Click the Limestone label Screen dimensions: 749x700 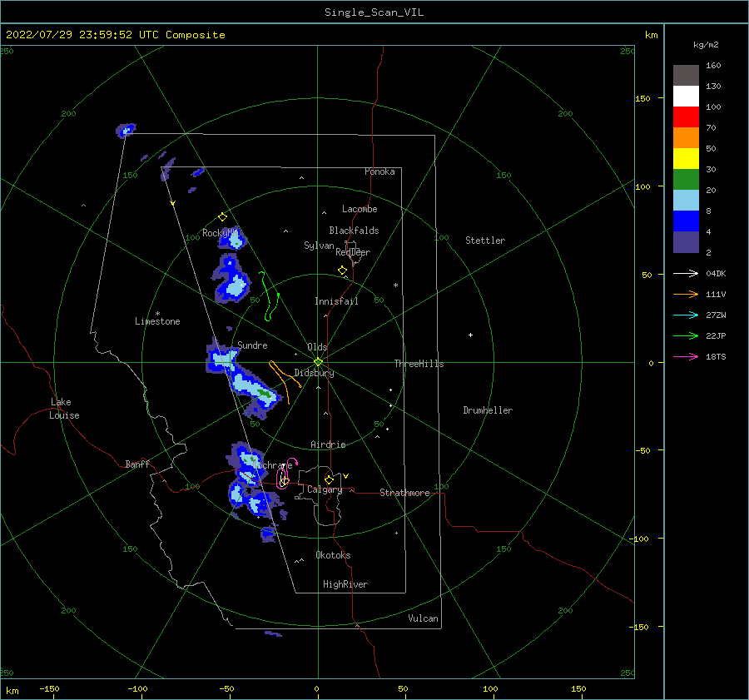point(157,321)
